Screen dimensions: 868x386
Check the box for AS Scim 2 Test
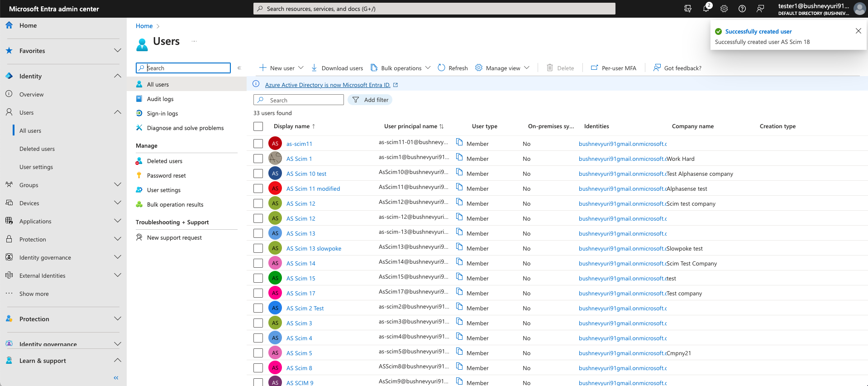tap(258, 308)
